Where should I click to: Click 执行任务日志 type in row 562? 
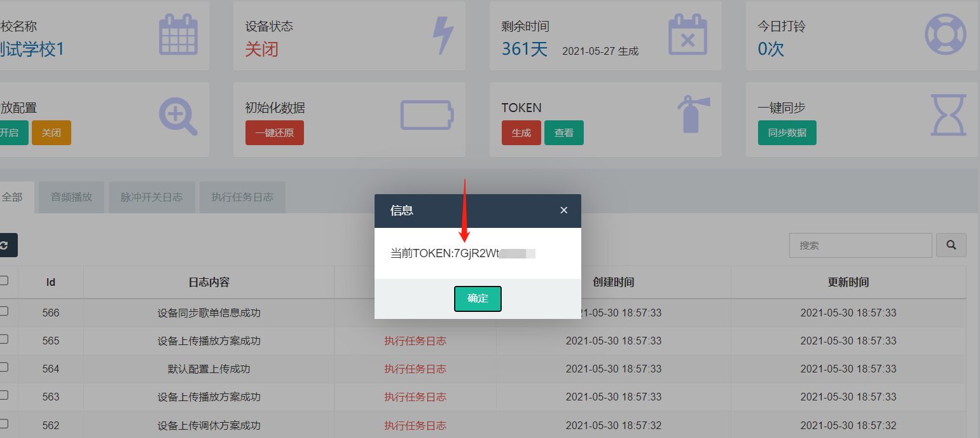pos(415,425)
